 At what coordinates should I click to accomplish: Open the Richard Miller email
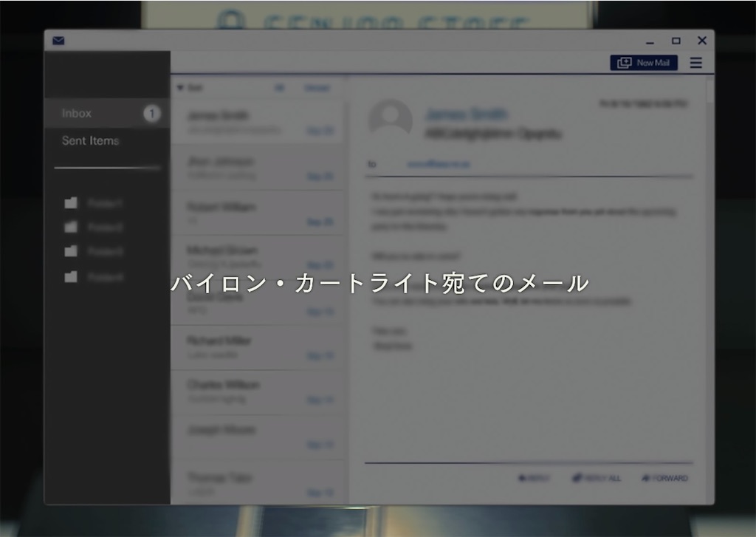point(258,348)
